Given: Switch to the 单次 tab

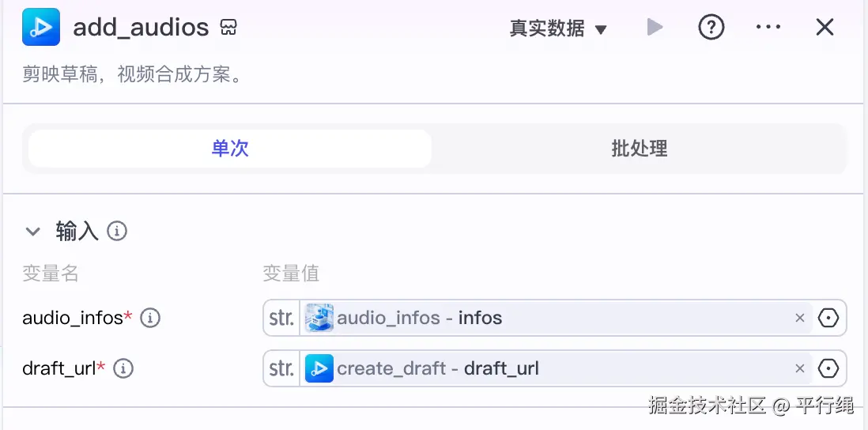Looking at the screenshot, I should (230, 149).
